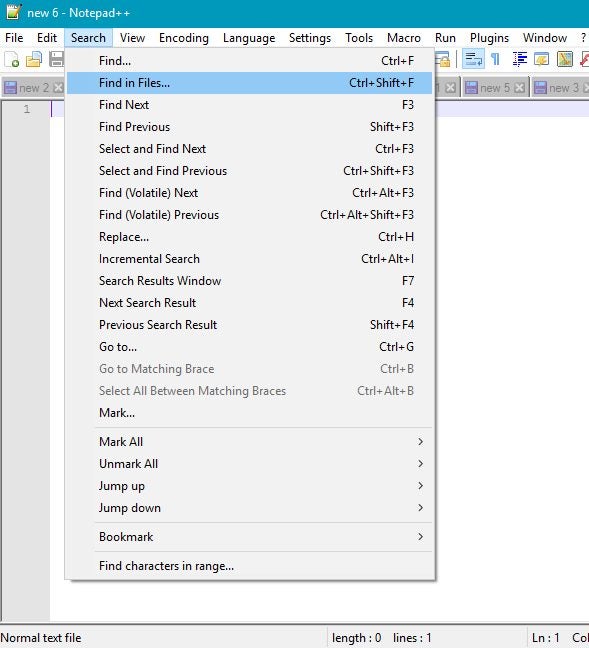The width and height of the screenshot is (589, 648).
Task: Open Search Results Window entry
Action: (x=249, y=281)
